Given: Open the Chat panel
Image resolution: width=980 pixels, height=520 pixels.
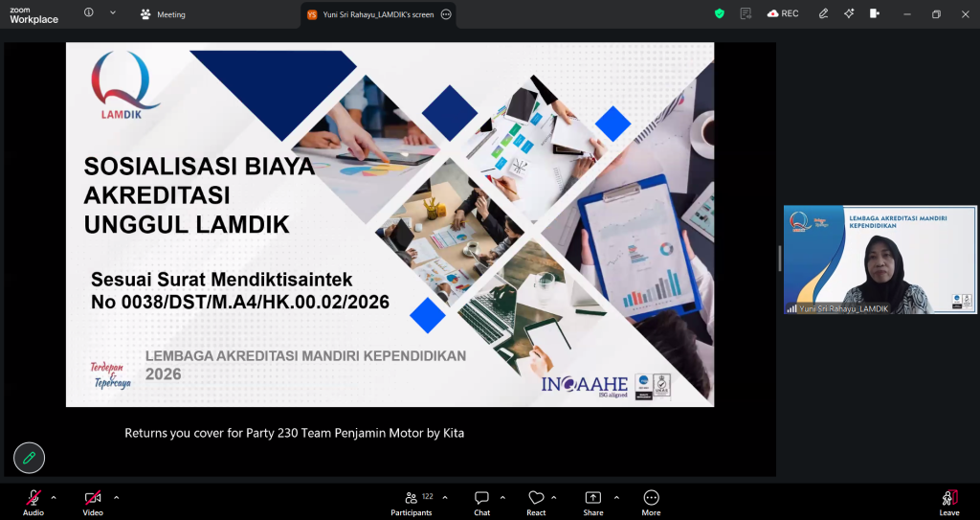Looking at the screenshot, I should [481, 503].
